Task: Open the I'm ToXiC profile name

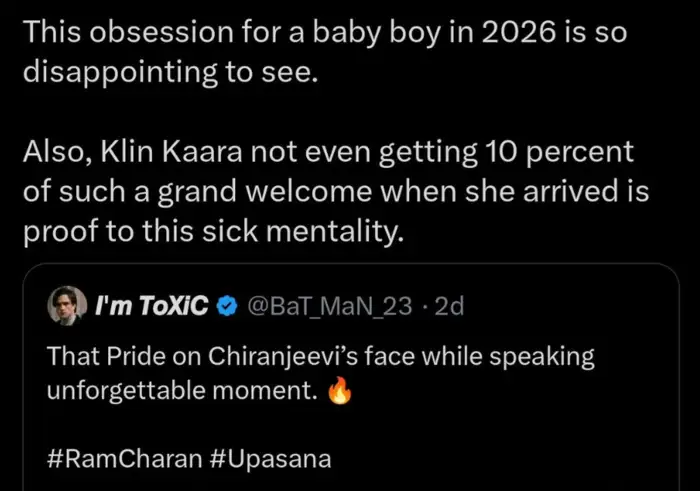Action: [151, 307]
